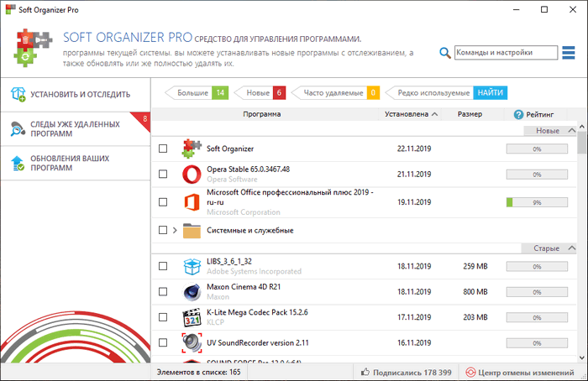Click the Microsoft Office 9% rating bar
Screen dimensions: 588x381
[537, 203]
